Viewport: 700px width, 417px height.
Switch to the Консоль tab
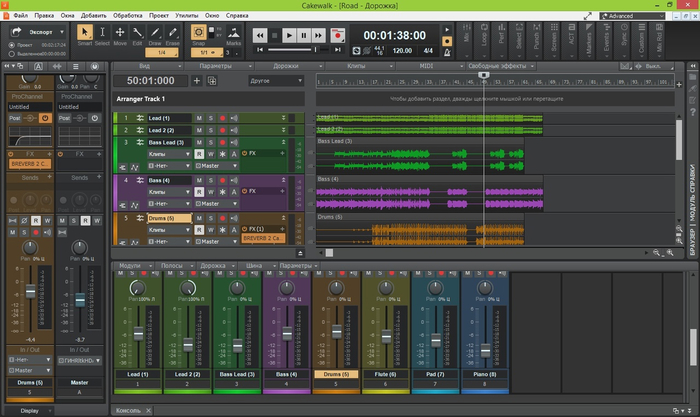click(129, 411)
